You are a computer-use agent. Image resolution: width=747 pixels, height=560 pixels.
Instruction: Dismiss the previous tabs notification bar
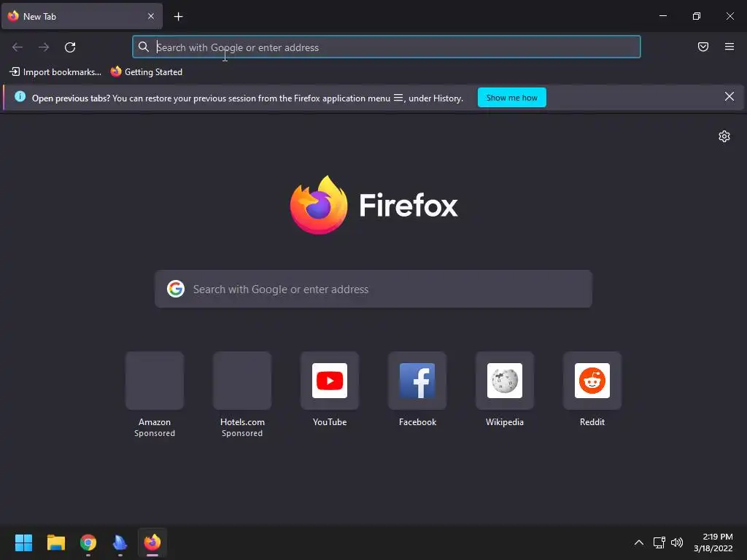[x=729, y=97]
